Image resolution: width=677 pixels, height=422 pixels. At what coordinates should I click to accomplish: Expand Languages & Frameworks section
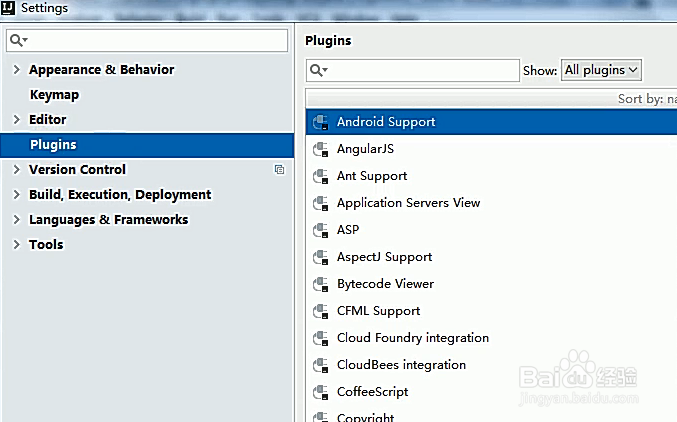pyautogui.click(x=16, y=220)
